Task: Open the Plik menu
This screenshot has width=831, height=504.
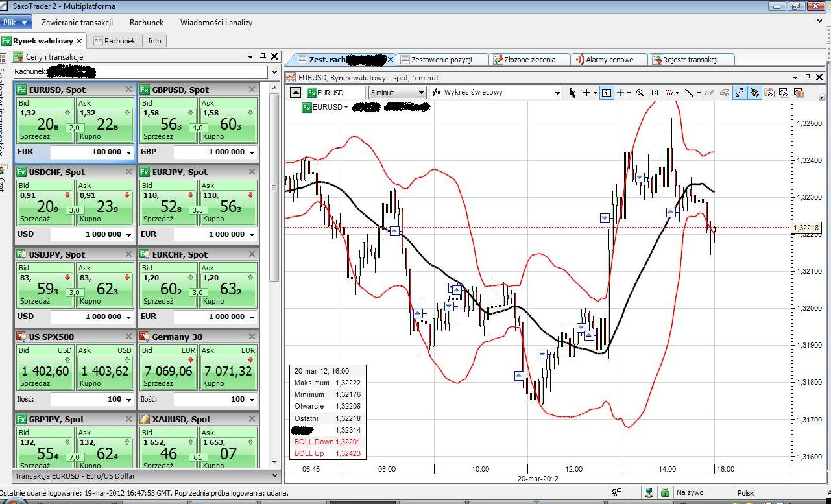Action: point(16,23)
